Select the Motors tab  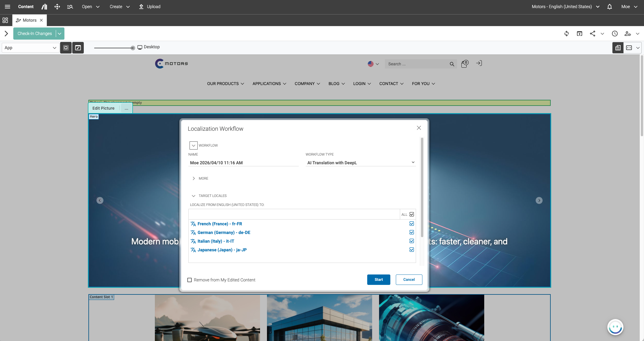29,20
